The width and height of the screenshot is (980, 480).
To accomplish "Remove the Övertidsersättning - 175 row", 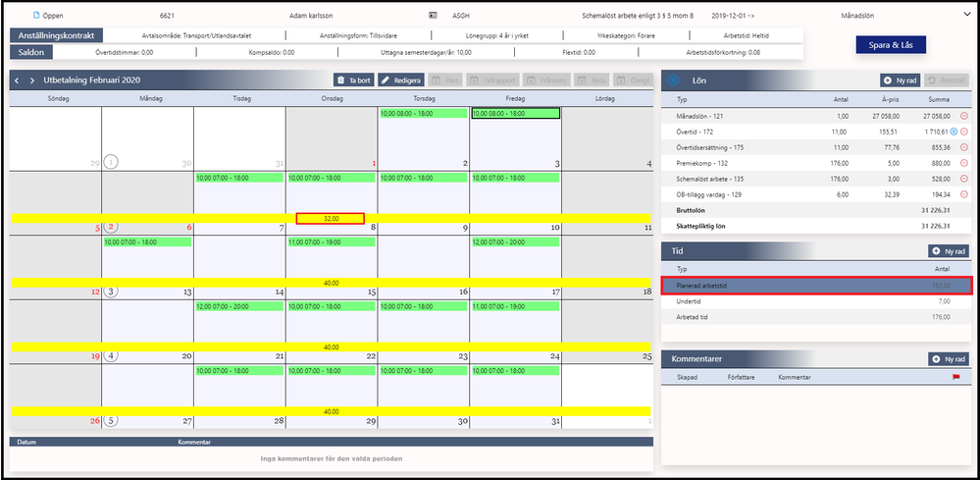I will click(963, 147).
